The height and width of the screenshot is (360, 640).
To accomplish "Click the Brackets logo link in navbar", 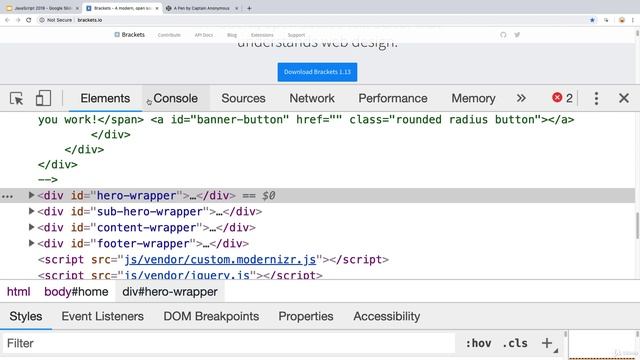I will point(129,35).
